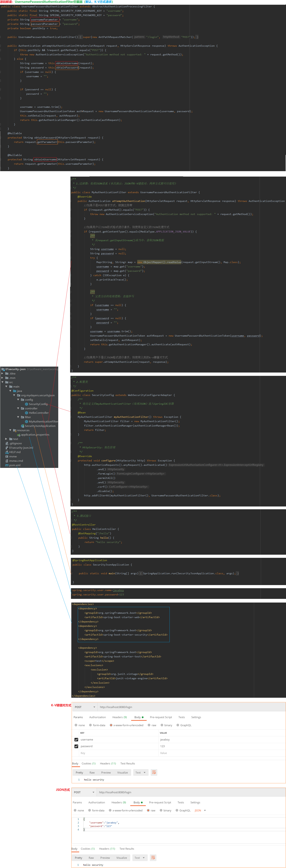The image size is (286, 868).
Task: Select the SecurityJsonApplication Spring Boot run icon
Action: [x=22, y=426]
